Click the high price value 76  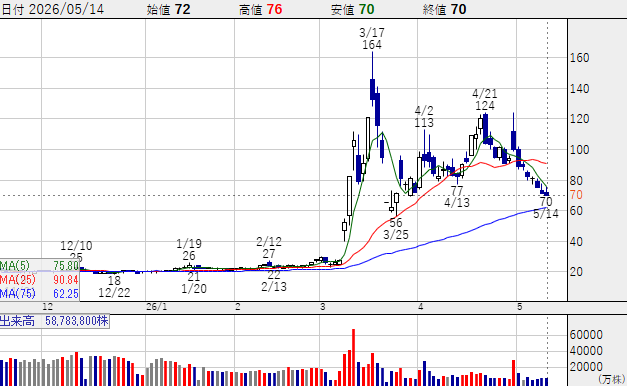click(x=274, y=9)
